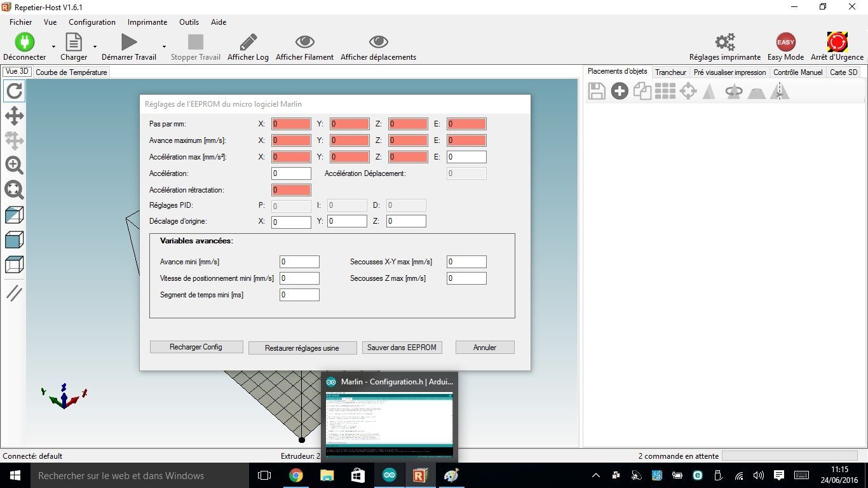Click the Recharger Config button

196,347
